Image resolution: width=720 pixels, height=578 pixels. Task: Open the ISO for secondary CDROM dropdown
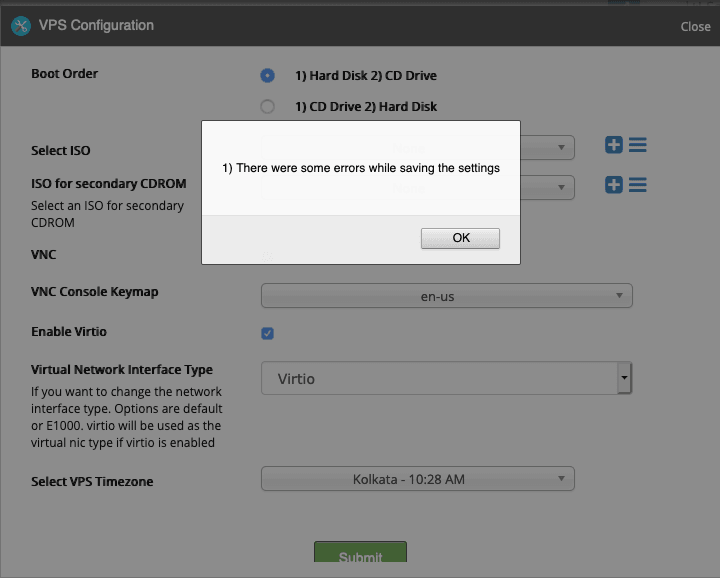tap(548, 188)
